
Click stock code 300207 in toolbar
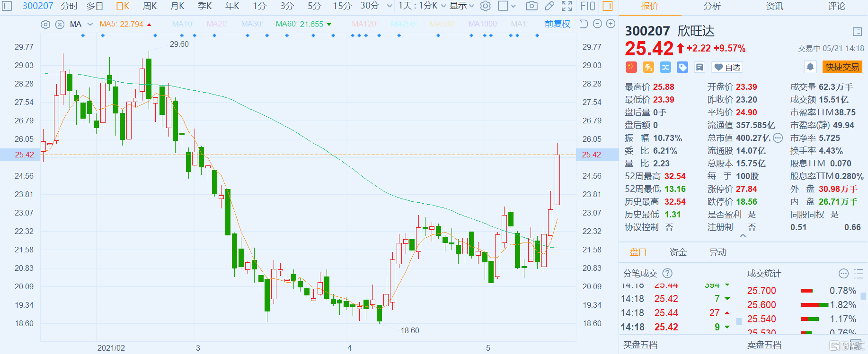(38, 6)
